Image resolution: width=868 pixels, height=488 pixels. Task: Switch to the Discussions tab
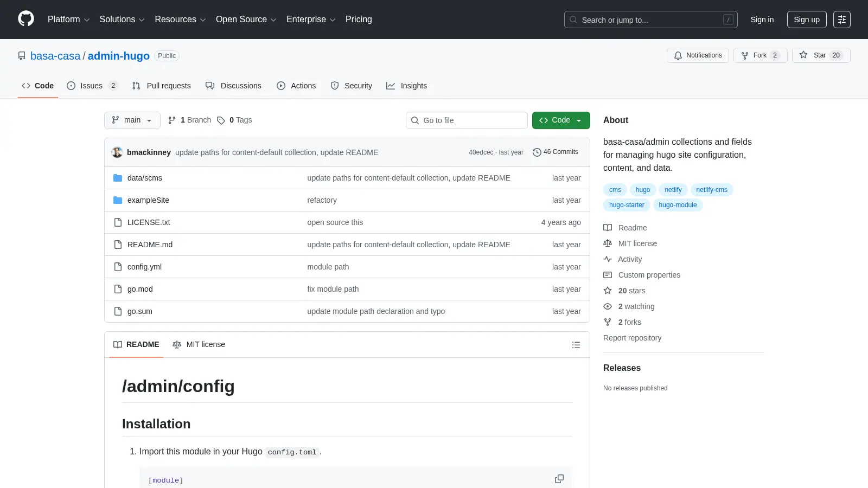pyautogui.click(x=233, y=86)
